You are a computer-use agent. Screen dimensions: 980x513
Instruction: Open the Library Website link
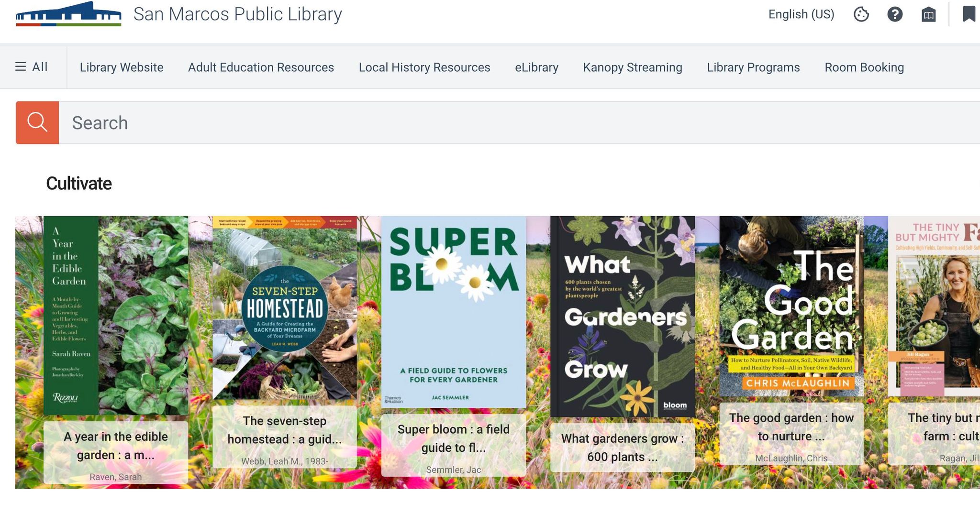(x=122, y=67)
